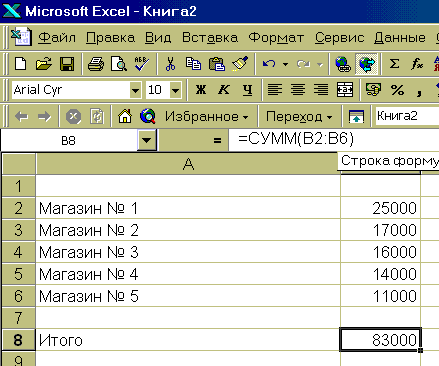
Task: Open the Формат menu
Action: (276, 38)
